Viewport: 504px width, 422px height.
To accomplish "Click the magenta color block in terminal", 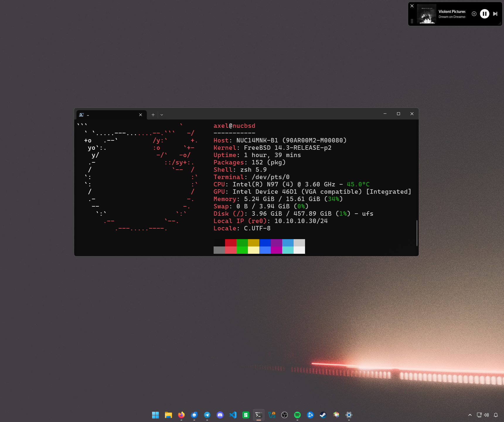I will [x=276, y=250].
